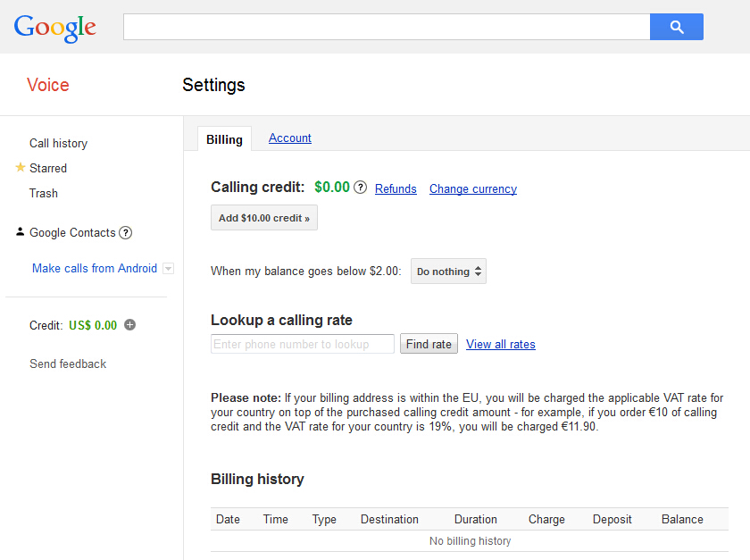Open the help icon next to Google Contacts
This screenshot has width=750, height=560.
[125, 232]
